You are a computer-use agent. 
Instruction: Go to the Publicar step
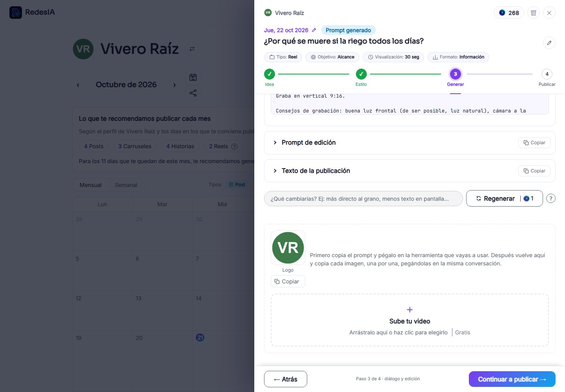point(547,78)
